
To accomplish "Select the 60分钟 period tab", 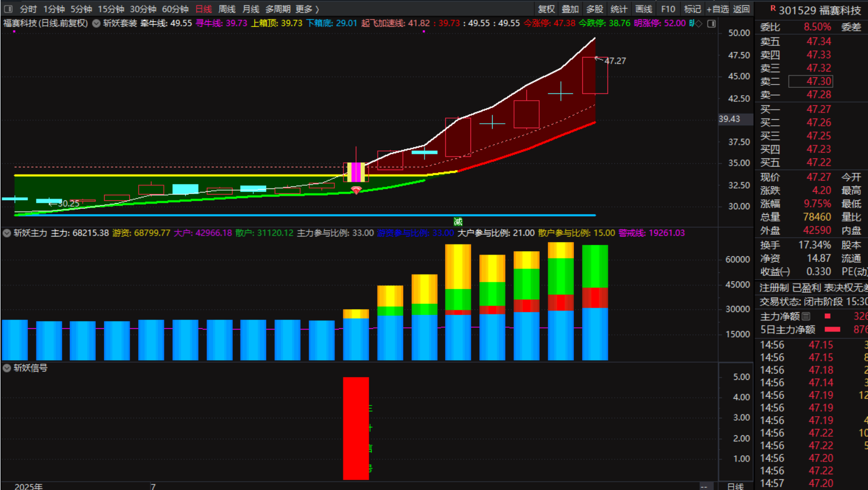I will [x=175, y=9].
